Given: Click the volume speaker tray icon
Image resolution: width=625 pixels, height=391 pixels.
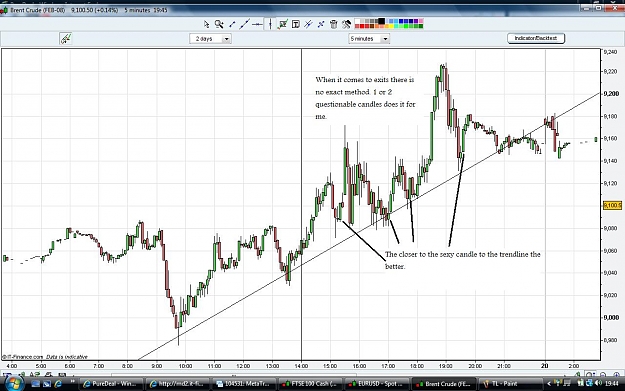Looking at the screenshot, I should tap(598, 383).
